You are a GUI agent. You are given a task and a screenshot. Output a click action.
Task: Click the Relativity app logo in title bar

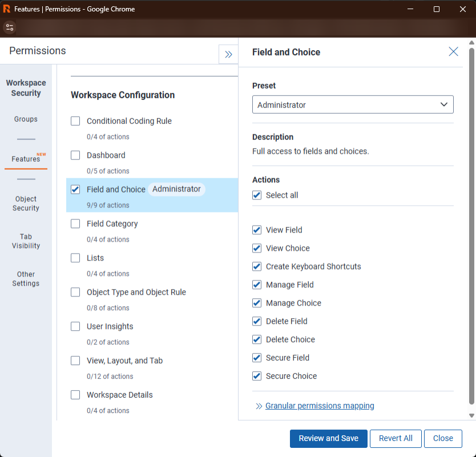[x=7, y=9]
